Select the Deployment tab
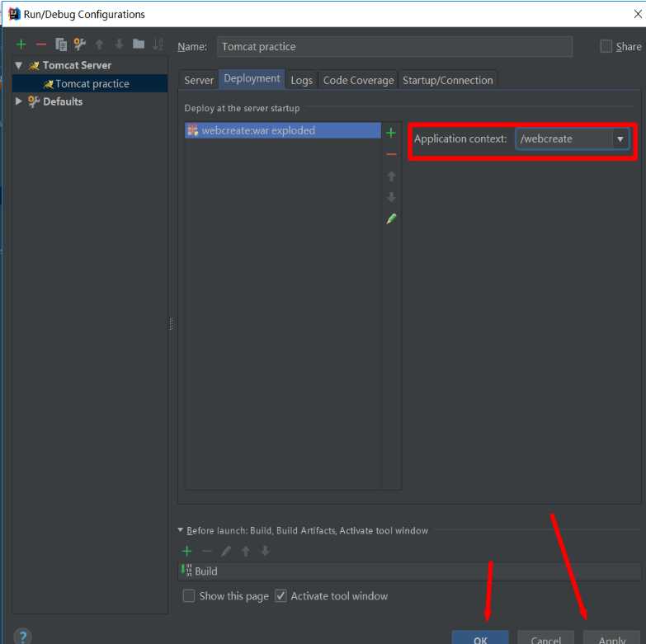This screenshot has height=644, width=646. (x=252, y=78)
